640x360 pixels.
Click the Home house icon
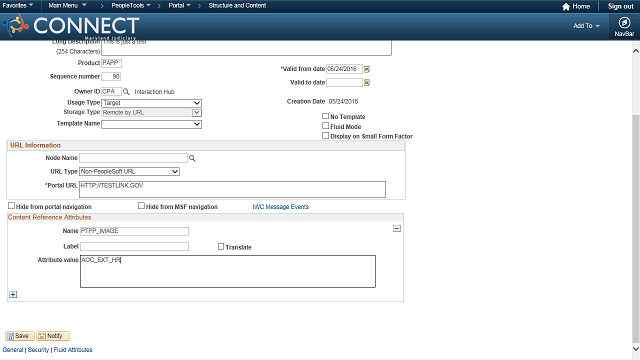pyautogui.click(x=566, y=7)
